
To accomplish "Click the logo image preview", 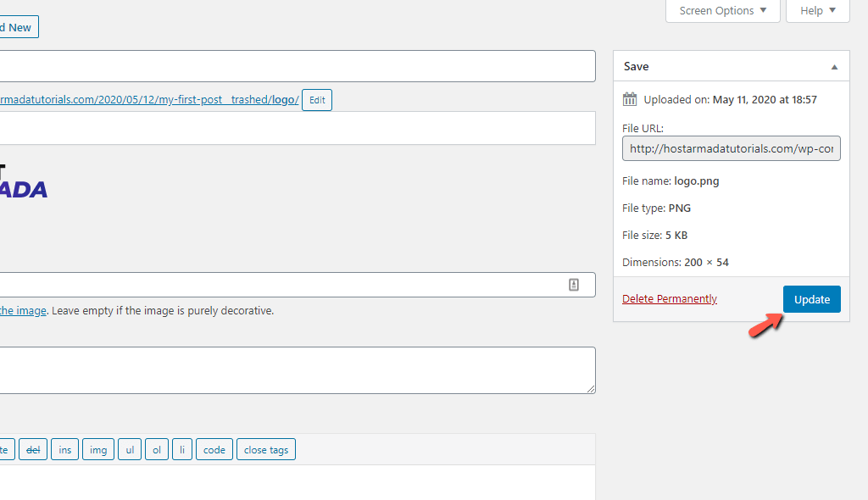I will [23, 181].
